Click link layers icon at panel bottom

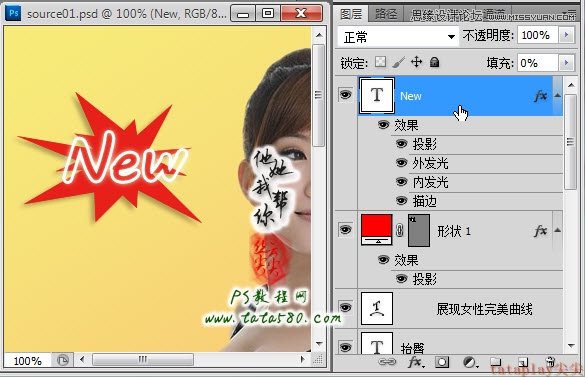pos(387,362)
